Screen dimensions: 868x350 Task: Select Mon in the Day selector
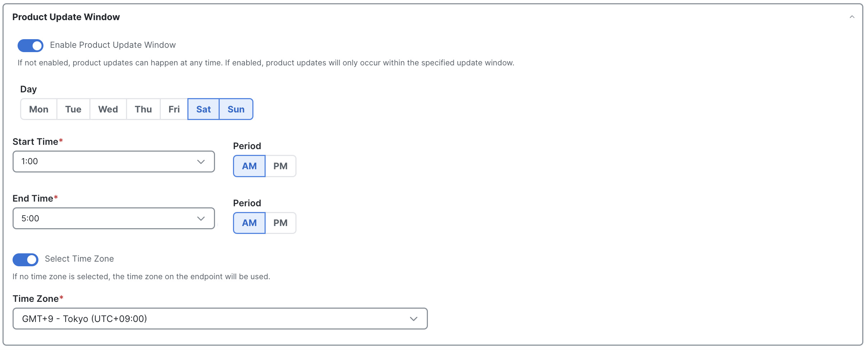click(x=39, y=109)
